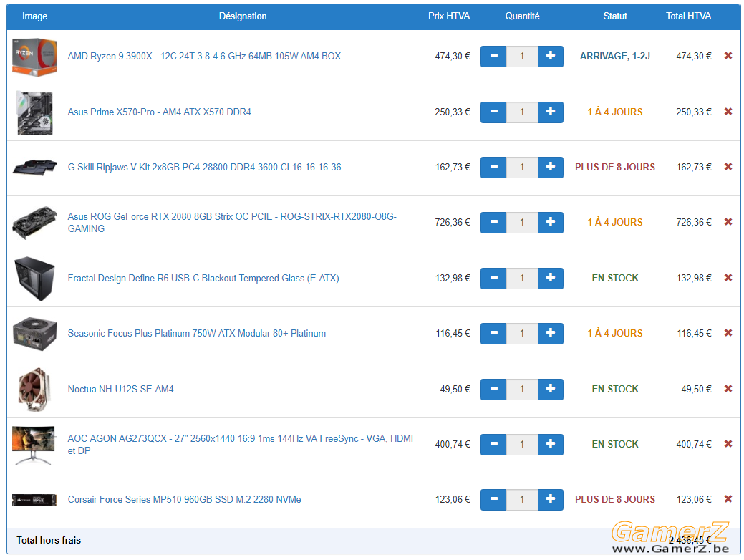
Task: Click the AOC AGON monitor thumbnail
Action: [x=34, y=445]
